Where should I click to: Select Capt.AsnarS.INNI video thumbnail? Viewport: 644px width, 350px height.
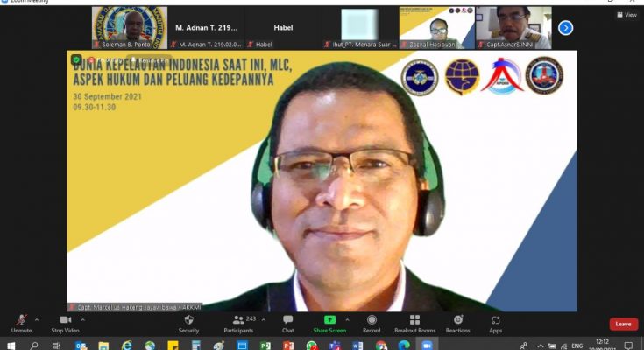pyautogui.click(x=513, y=27)
